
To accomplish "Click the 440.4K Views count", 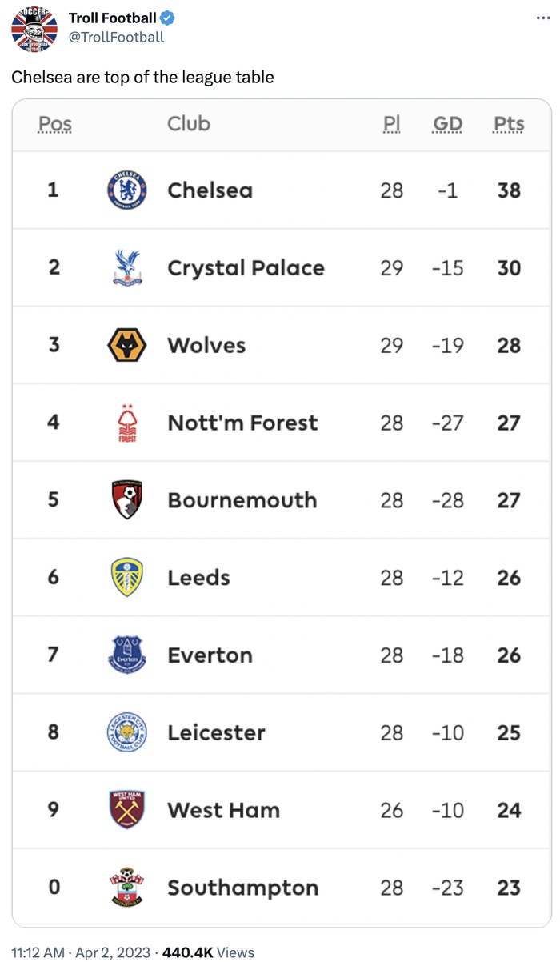I will (x=208, y=952).
